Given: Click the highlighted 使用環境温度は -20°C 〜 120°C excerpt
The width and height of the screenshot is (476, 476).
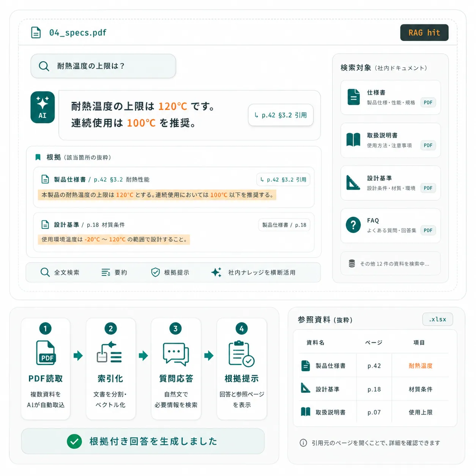Looking at the screenshot, I should (114, 240).
